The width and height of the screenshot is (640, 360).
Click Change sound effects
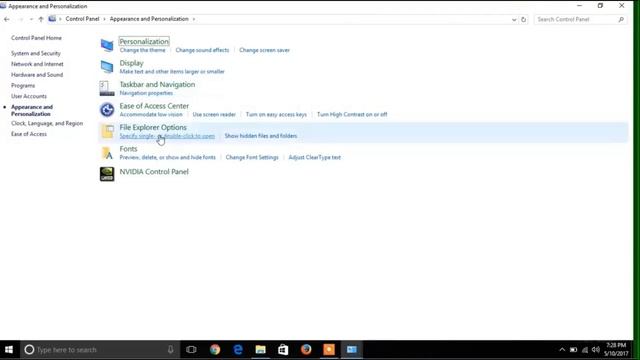202,50
